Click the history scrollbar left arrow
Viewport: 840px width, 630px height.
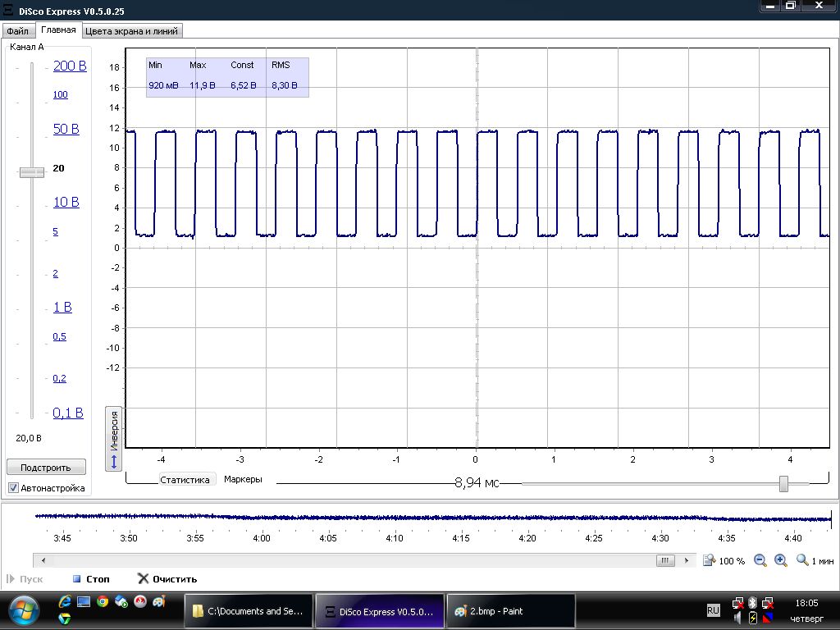point(43,561)
